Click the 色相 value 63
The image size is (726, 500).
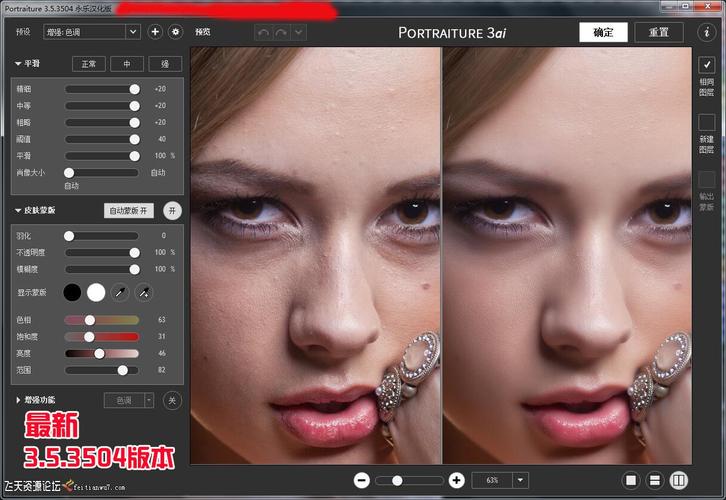pos(162,320)
